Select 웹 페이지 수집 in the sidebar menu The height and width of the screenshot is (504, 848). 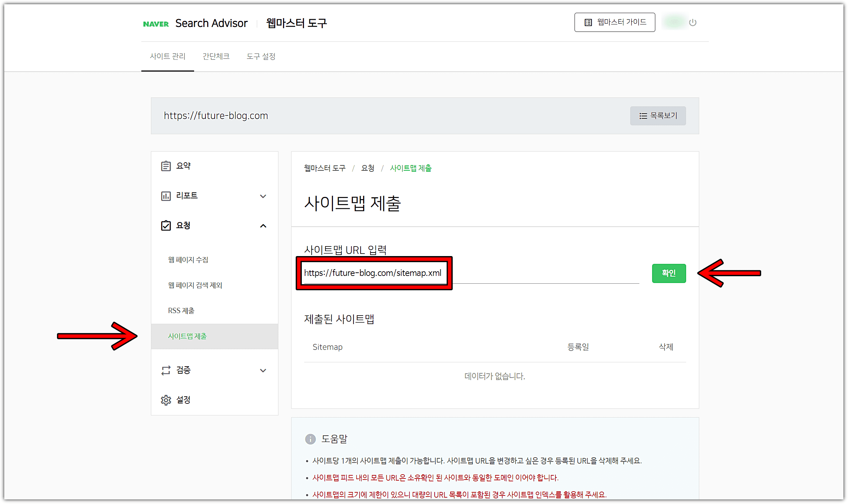click(188, 259)
